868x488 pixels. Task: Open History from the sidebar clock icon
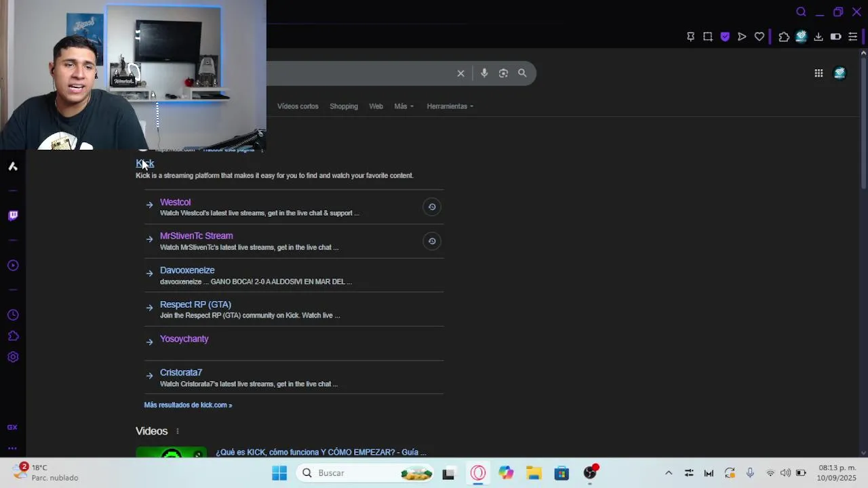13,315
